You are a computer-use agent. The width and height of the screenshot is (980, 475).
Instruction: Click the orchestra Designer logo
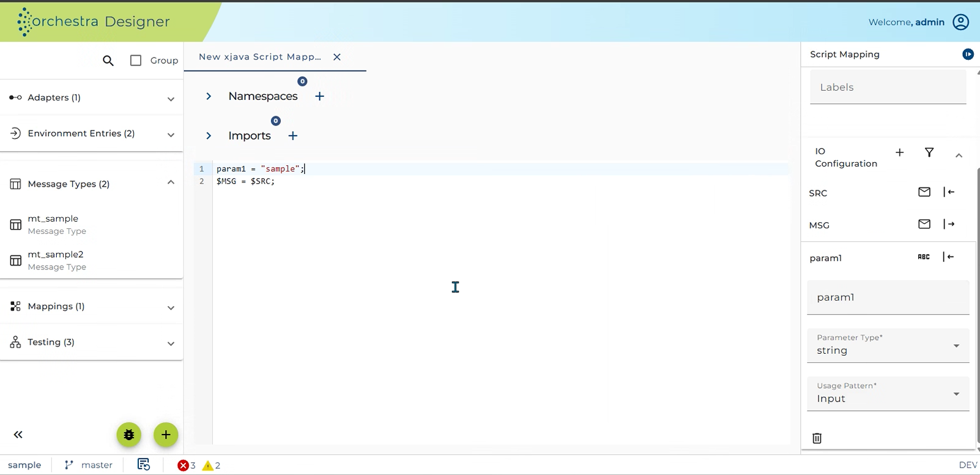(x=94, y=22)
